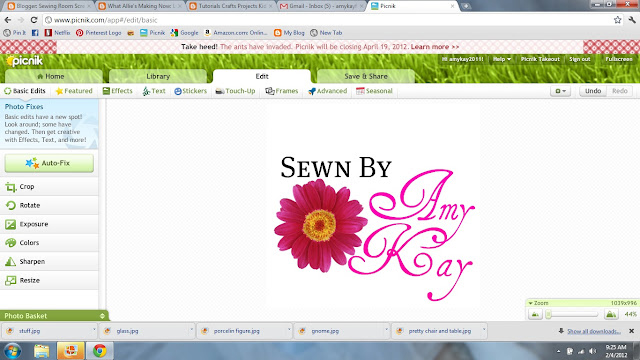Open the My Blog bookmark
Screen dimensions: 640x360
point(289,33)
